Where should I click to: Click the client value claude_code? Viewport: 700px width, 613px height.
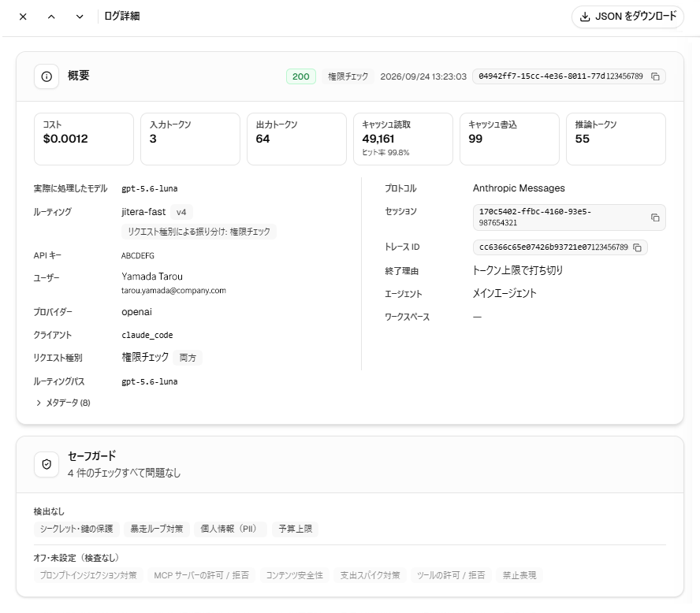147,335
